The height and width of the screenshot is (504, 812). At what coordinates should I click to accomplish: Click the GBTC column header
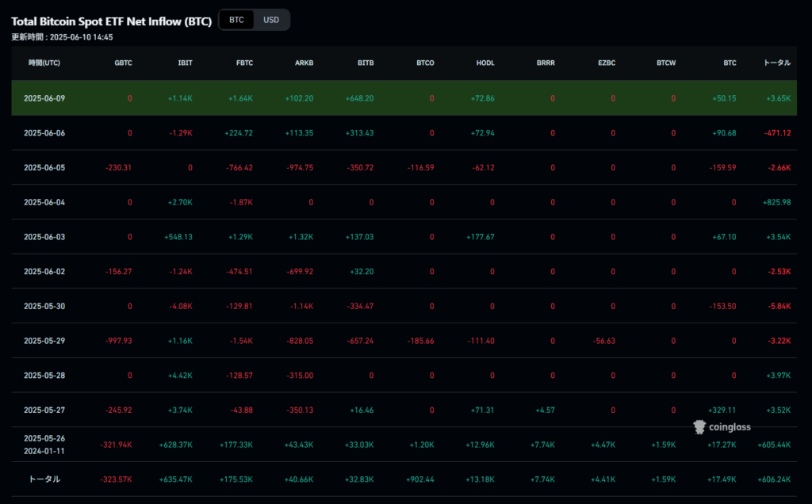[x=123, y=63]
